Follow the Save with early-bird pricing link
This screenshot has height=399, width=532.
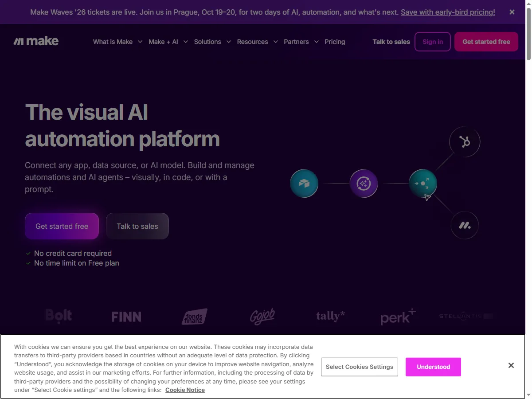(448, 12)
